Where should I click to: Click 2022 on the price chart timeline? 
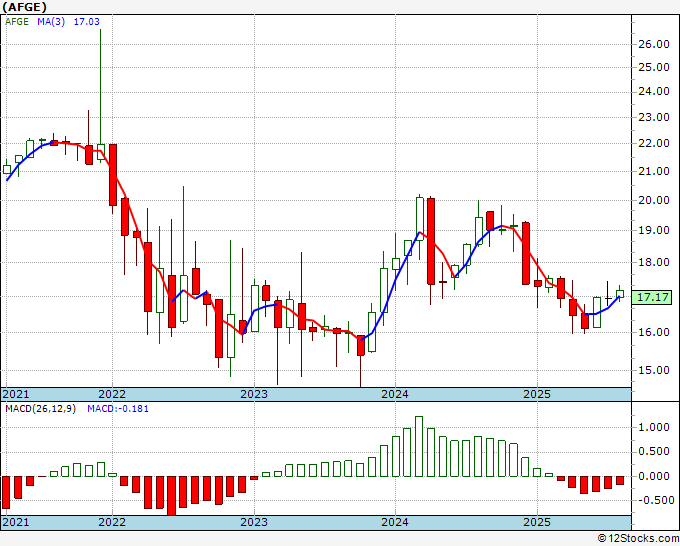tap(112, 394)
